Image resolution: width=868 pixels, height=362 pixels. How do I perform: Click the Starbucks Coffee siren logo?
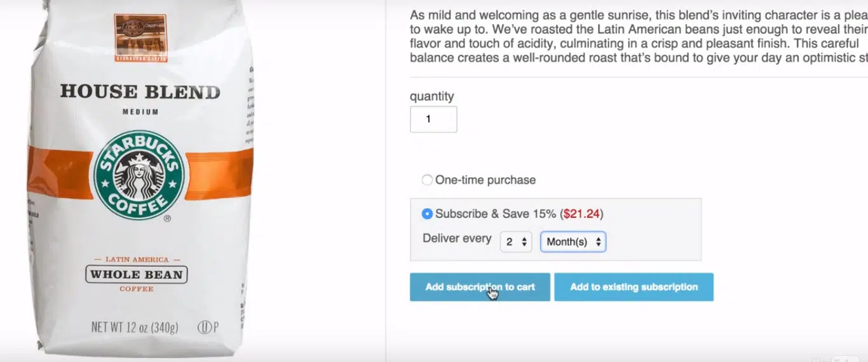point(139,175)
